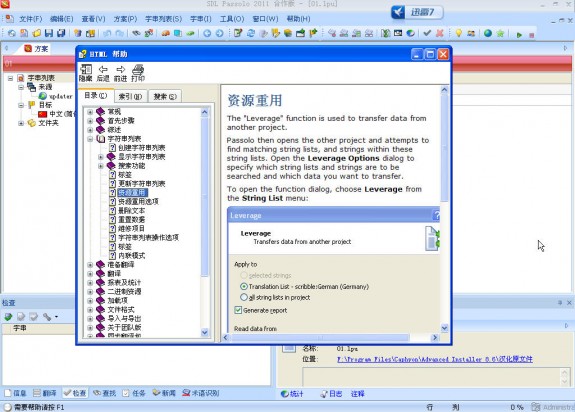Screen dimensions: 575x412
Task: Click the globe icon in main toolbar
Action: point(488,33)
